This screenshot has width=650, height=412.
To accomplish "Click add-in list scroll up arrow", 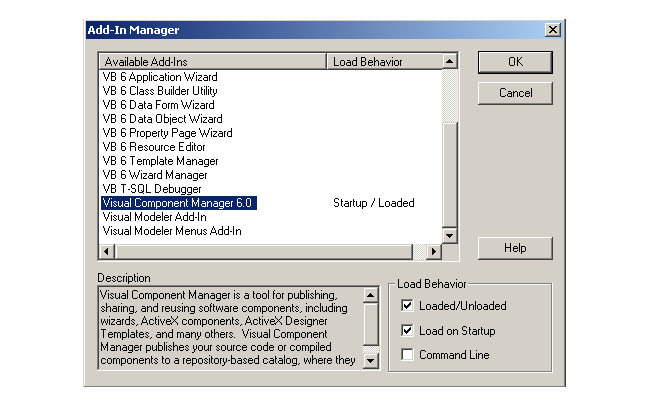I will coord(450,62).
